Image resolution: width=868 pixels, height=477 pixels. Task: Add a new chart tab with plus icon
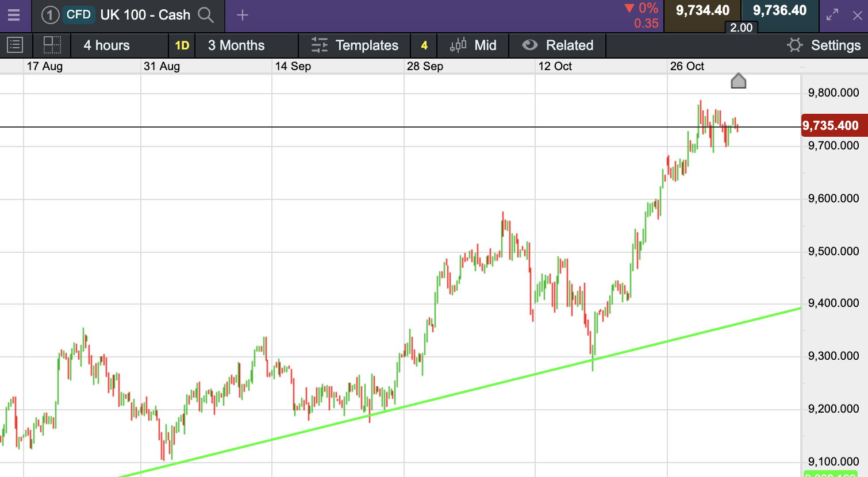tap(243, 15)
